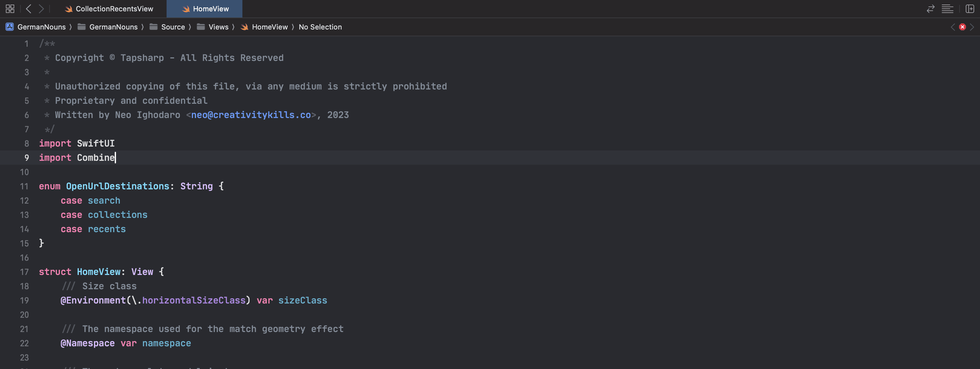Toggle code review mode arrows icon
980x369 pixels.
coord(930,9)
